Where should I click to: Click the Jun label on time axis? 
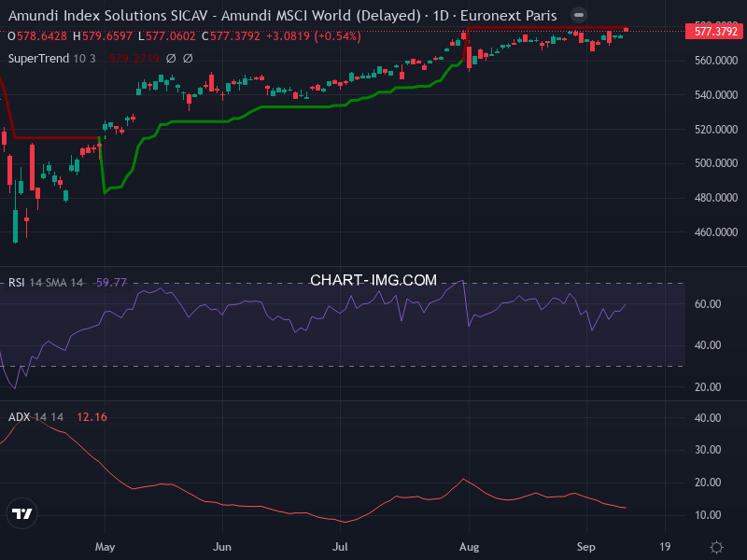(x=222, y=547)
